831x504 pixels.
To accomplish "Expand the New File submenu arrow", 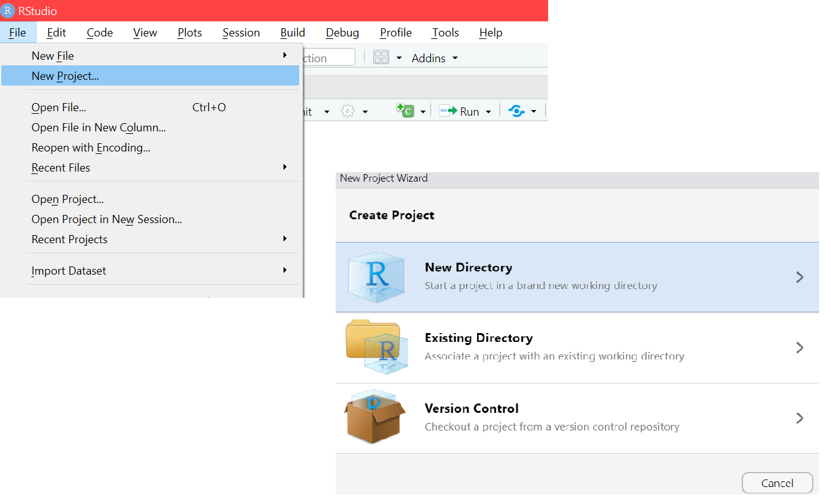I will [285, 55].
